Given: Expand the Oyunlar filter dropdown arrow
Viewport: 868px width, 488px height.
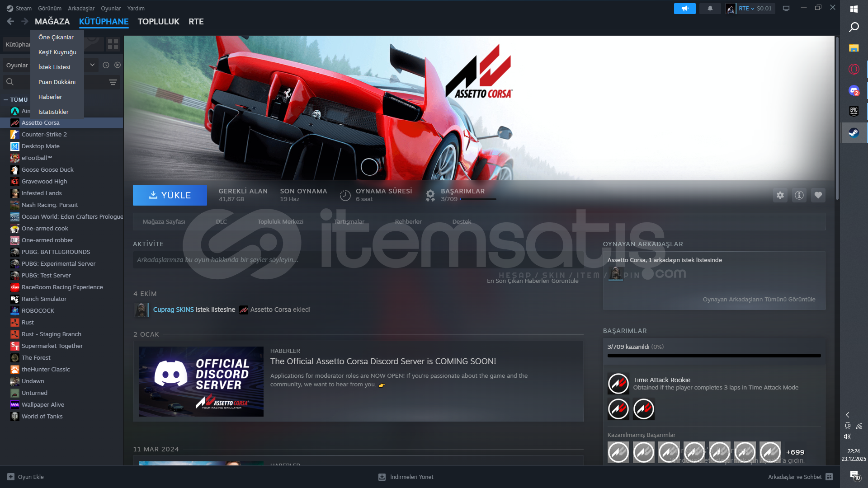Looking at the screenshot, I should point(92,65).
